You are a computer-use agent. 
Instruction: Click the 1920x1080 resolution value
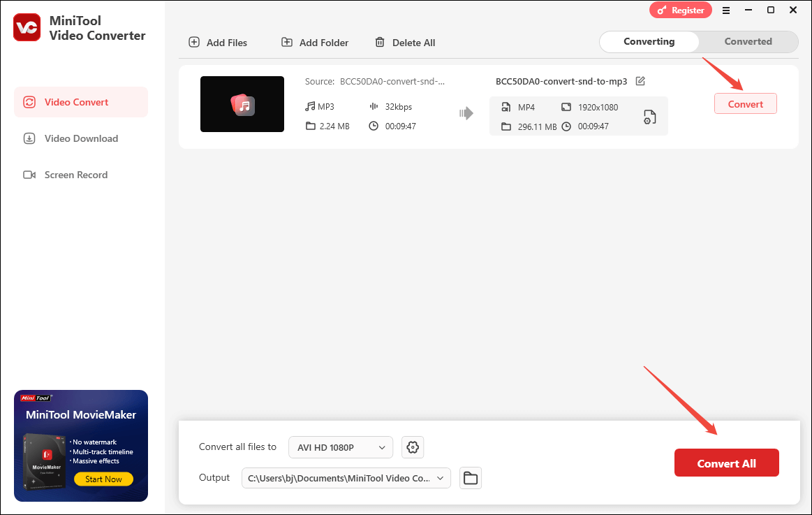tap(598, 107)
